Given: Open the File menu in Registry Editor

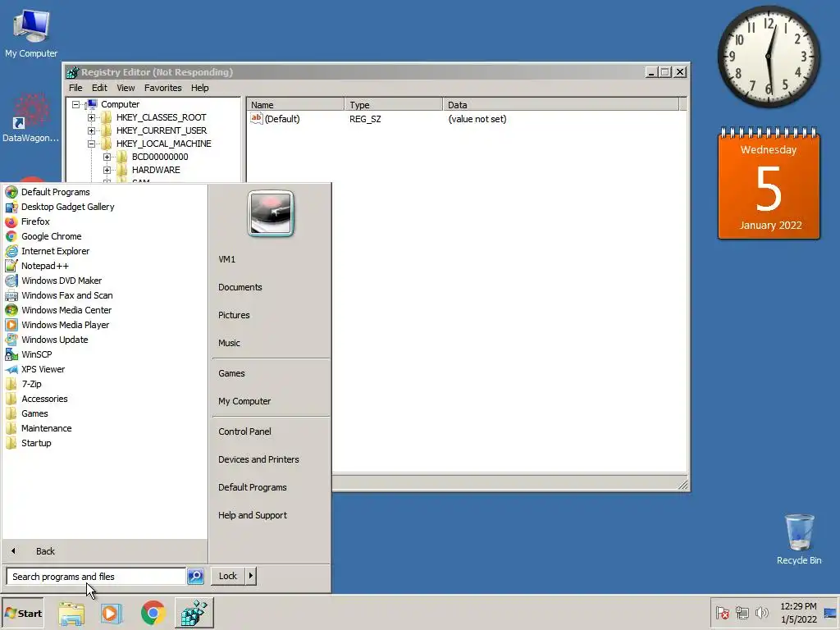Looking at the screenshot, I should point(75,88).
